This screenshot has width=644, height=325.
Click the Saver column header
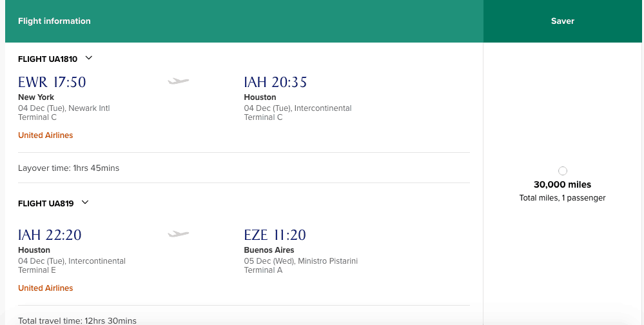coord(563,21)
